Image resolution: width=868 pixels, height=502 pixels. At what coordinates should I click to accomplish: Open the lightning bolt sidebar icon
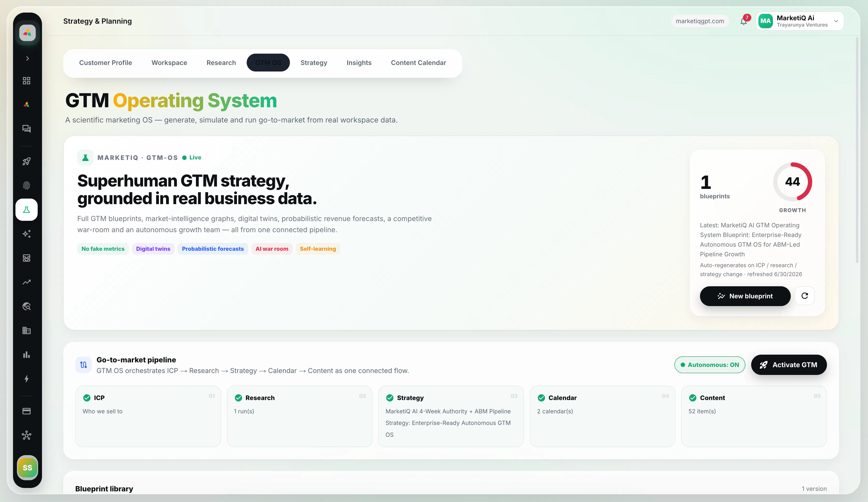click(27, 379)
